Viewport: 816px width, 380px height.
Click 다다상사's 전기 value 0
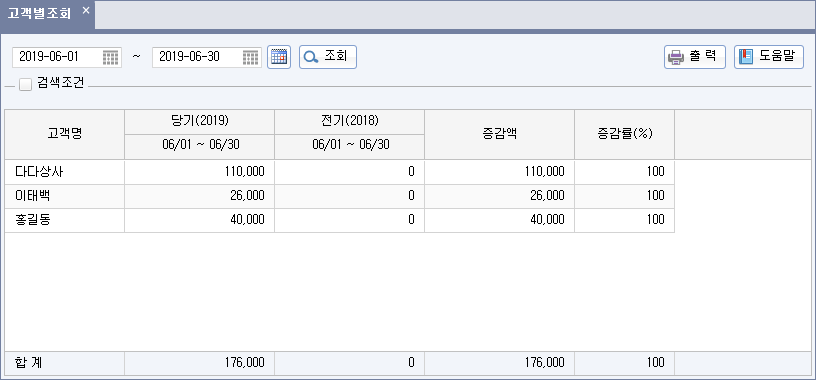pos(411,172)
